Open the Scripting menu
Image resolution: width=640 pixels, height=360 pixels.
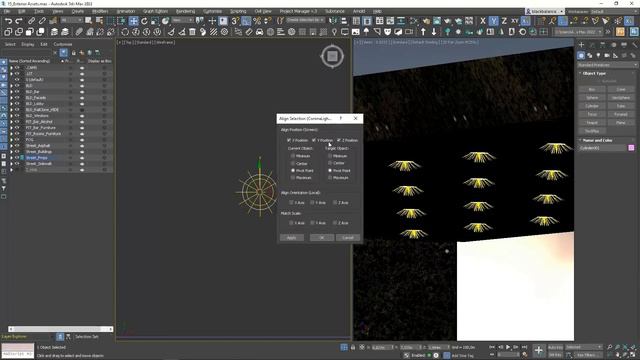[238, 11]
